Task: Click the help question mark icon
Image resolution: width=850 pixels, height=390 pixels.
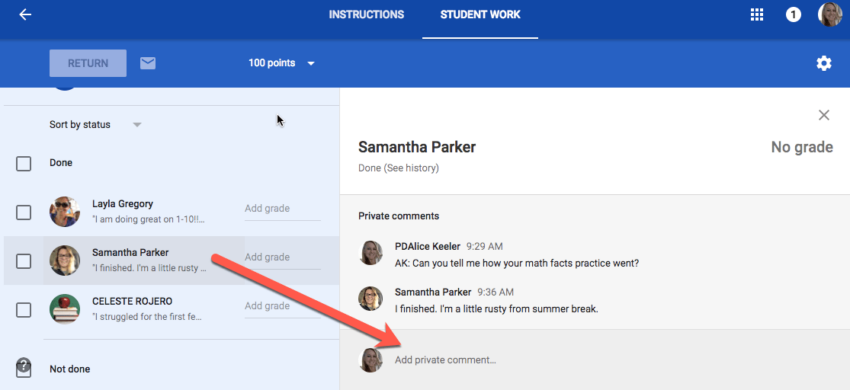Action: tap(23, 365)
